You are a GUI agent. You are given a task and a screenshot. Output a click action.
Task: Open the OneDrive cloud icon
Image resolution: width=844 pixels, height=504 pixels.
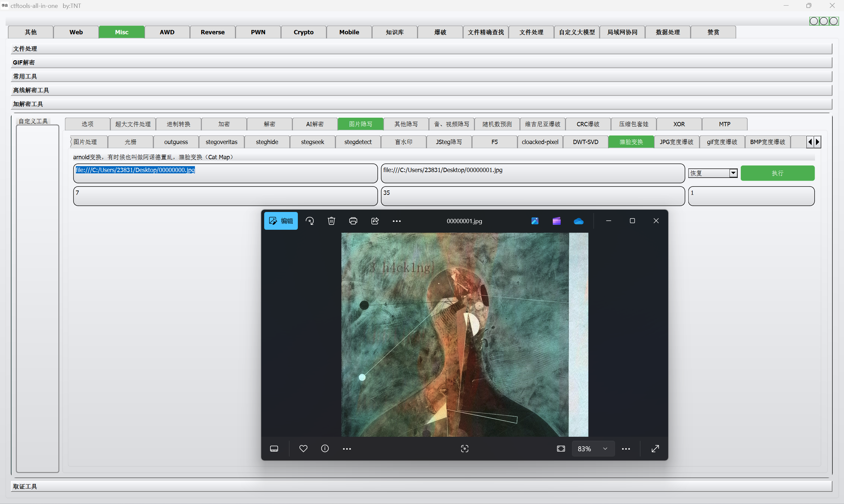[578, 221]
